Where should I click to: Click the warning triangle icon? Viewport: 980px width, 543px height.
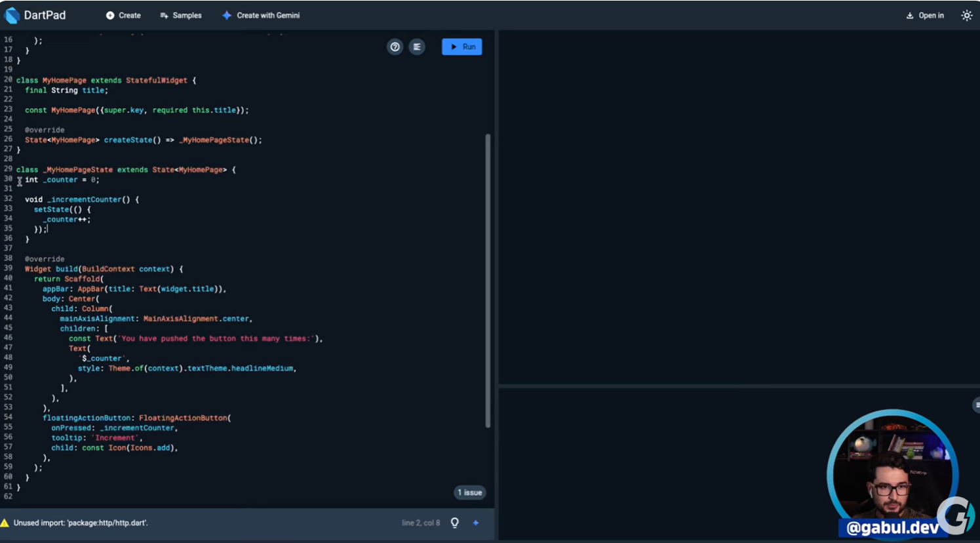(x=5, y=523)
